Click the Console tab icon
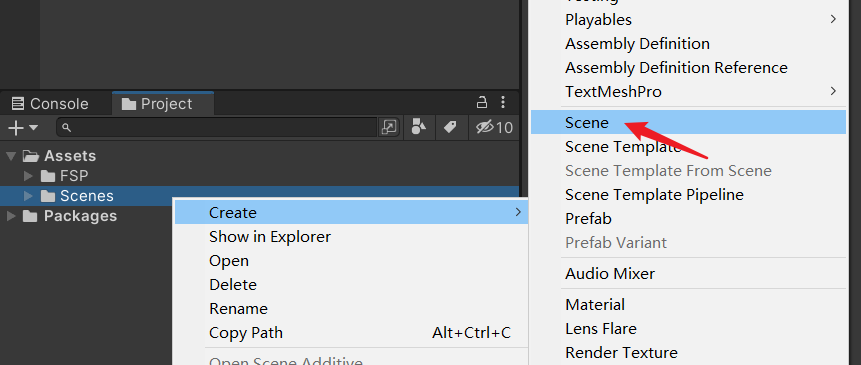This screenshot has width=861, height=365. click(x=18, y=103)
